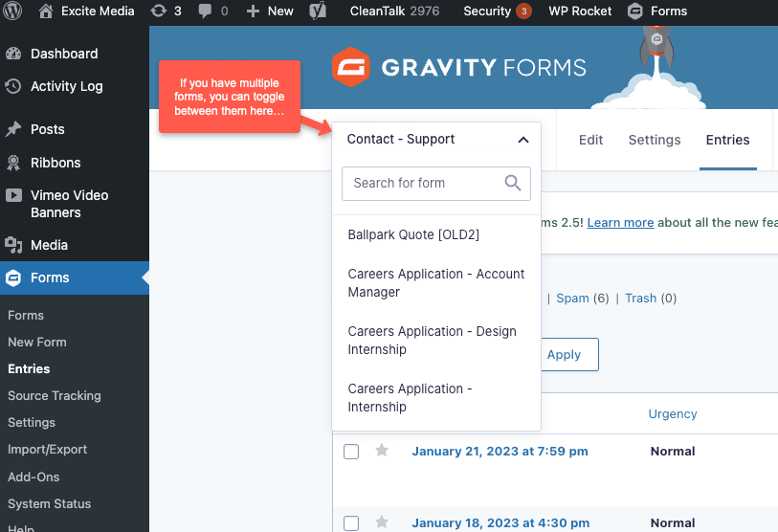Screen dimensions: 778x532
Task: Open Entries submenu item
Action: [29, 368]
